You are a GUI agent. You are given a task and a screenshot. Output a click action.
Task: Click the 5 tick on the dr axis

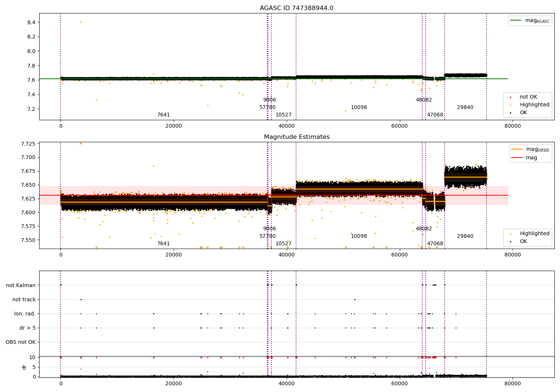point(34,367)
